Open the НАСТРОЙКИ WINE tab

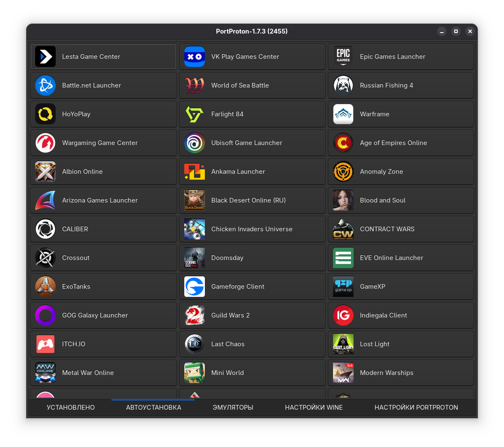click(x=314, y=408)
